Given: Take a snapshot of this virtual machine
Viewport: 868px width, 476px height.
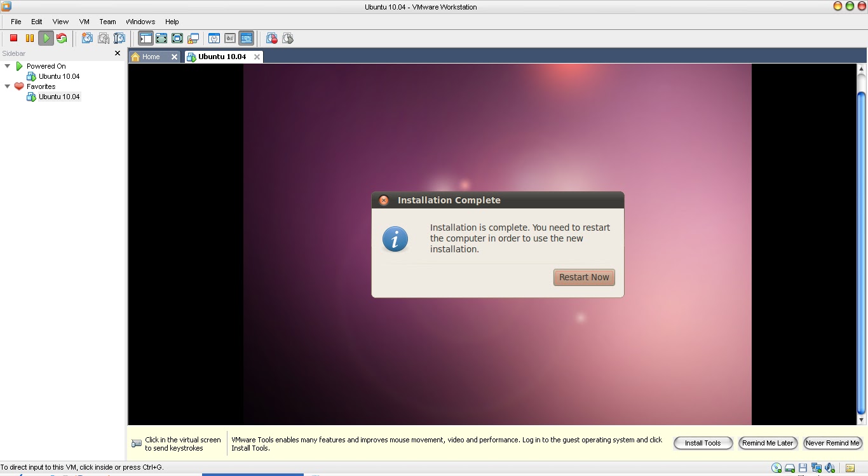Looking at the screenshot, I should click(87, 38).
